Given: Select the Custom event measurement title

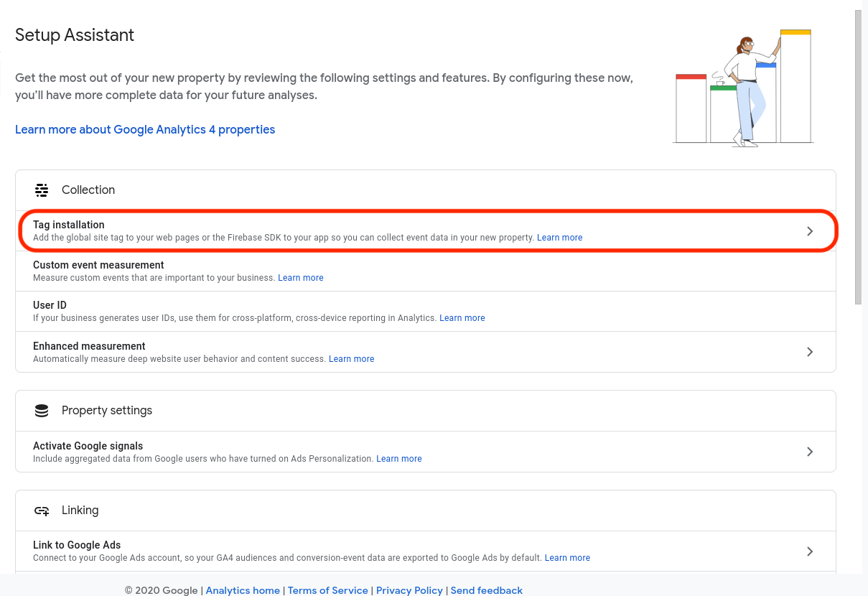Looking at the screenshot, I should 98,265.
